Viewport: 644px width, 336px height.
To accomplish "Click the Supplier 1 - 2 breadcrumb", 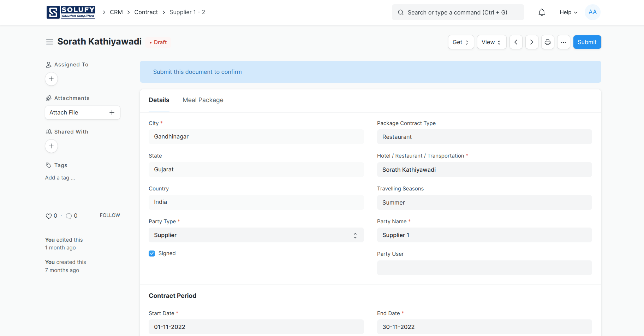I will tap(187, 12).
